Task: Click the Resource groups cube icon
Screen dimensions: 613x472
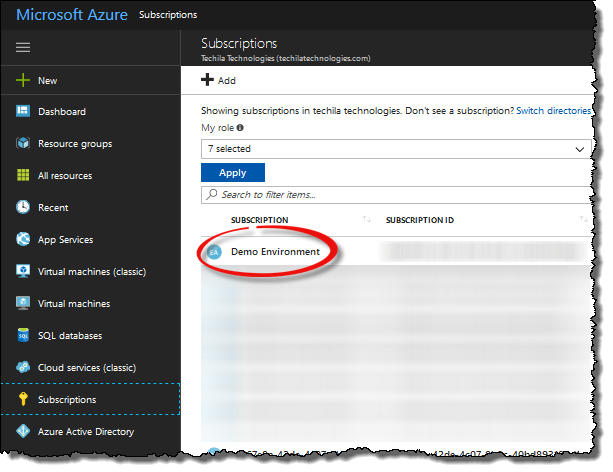Action: [23, 143]
